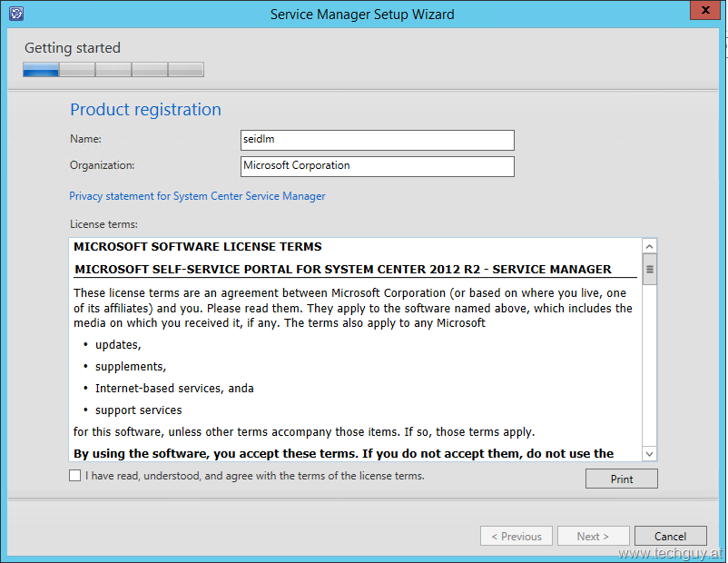The width and height of the screenshot is (728, 563).
Task: Check the license terms agreement checkbox
Action: (74, 476)
